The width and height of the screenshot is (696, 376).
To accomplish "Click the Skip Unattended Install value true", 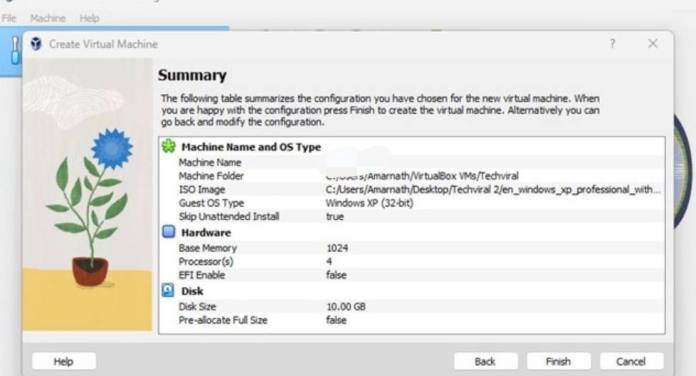I will pyautogui.click(x=335, y=216).
